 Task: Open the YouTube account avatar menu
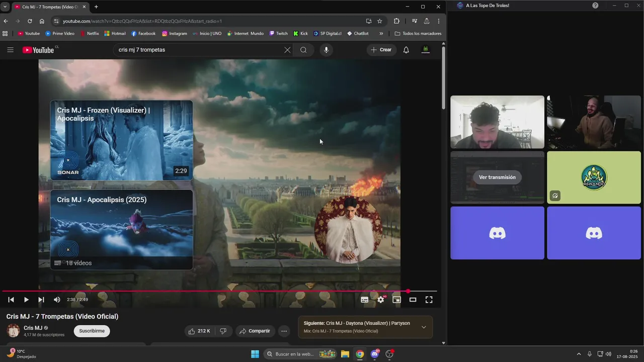[x=426, y=50]
